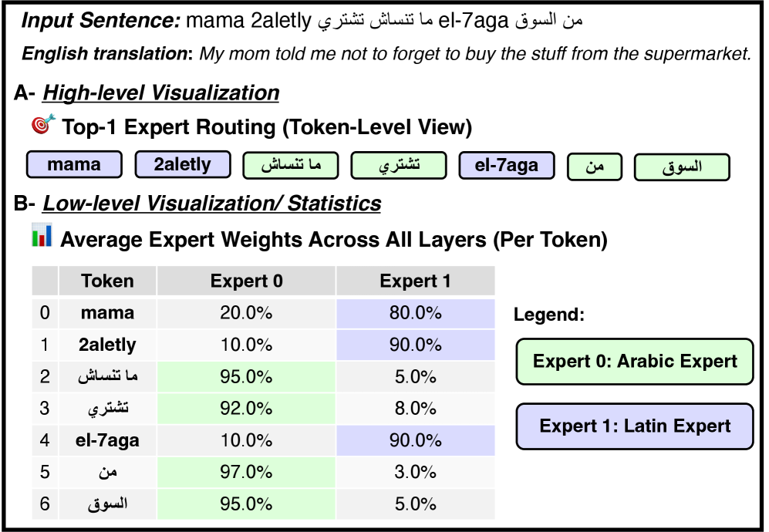The image size is (769, 532).
Task: Select the '2aletly' token chip
Action: click(x=183, y=164)
